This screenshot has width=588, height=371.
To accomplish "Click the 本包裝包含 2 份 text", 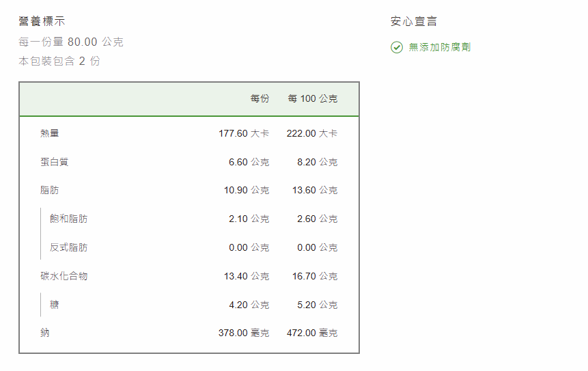I will 59,61.
